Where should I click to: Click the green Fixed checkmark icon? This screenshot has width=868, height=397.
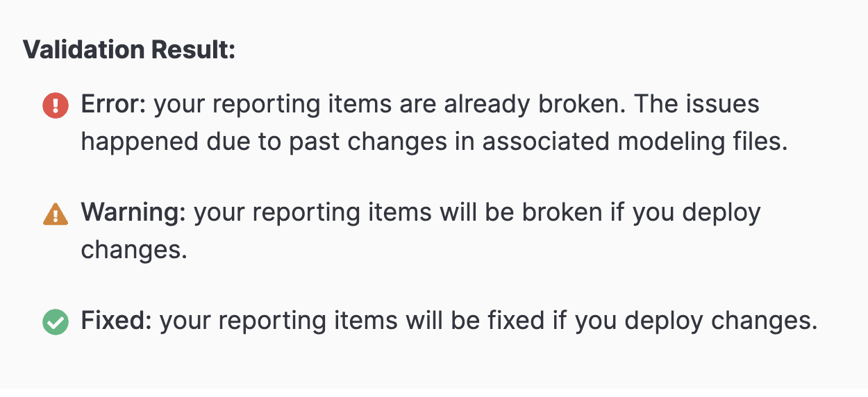[56, 322]
